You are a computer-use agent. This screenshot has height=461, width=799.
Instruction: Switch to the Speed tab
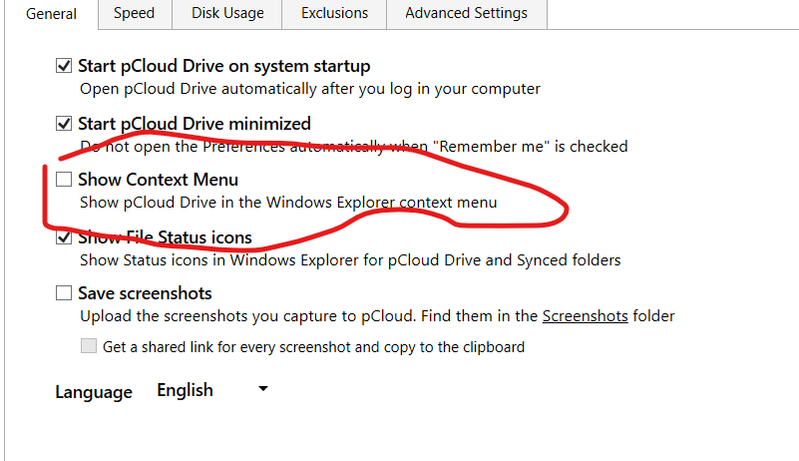(134, 14)
